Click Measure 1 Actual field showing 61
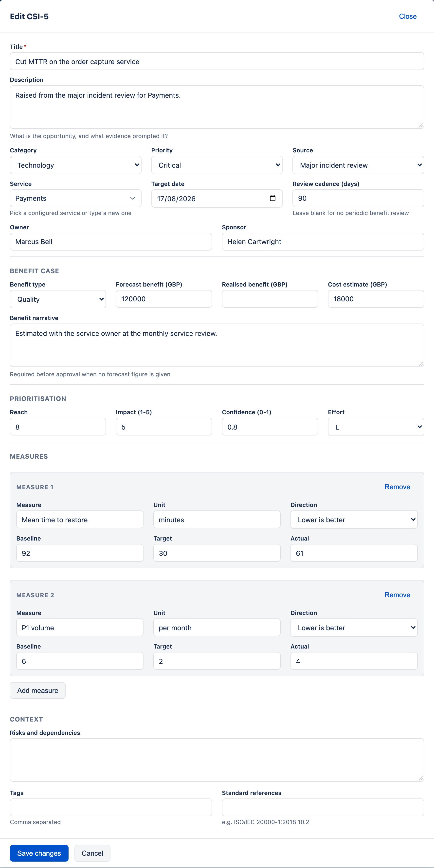 (x=354, y=553)
